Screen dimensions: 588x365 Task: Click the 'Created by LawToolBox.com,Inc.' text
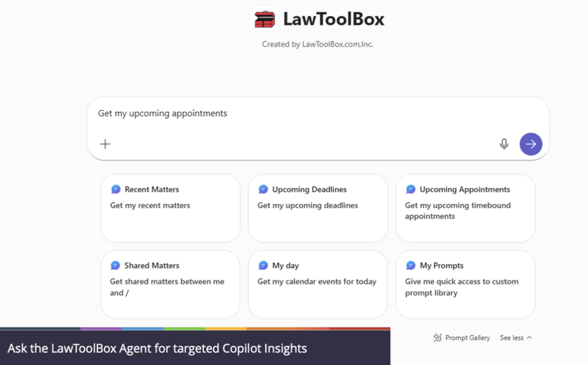click(x=317, y=44)
